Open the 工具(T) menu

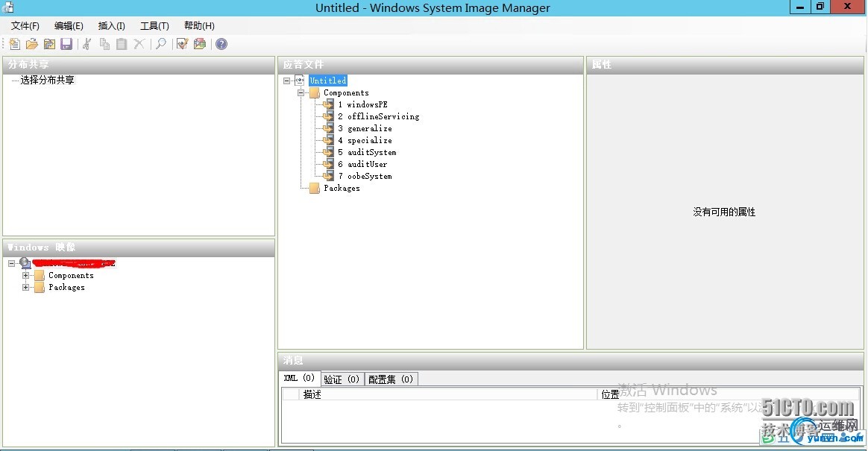tap(154, 26)
